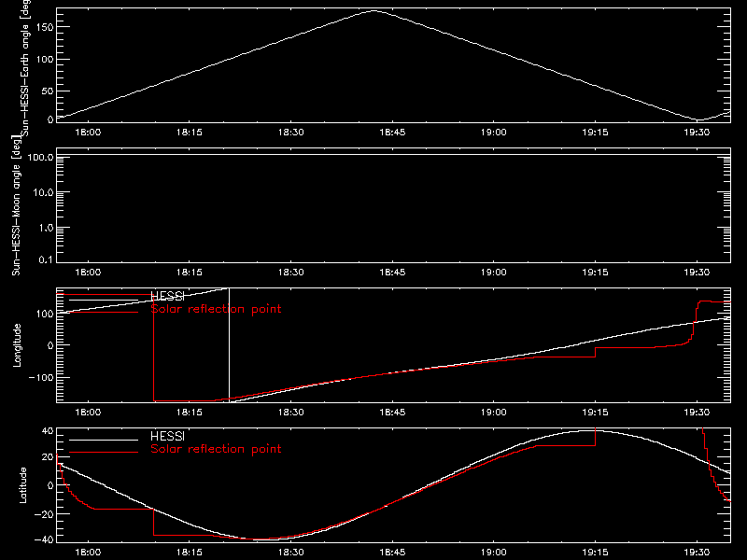
Task: Click the Longitude axis title
Action: [17, 345]
